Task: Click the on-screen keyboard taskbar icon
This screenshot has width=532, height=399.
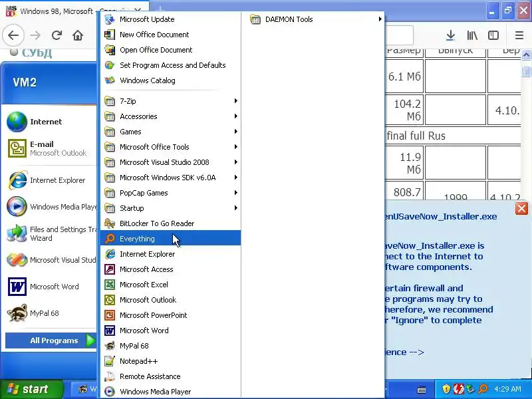Action: point(422,390)
